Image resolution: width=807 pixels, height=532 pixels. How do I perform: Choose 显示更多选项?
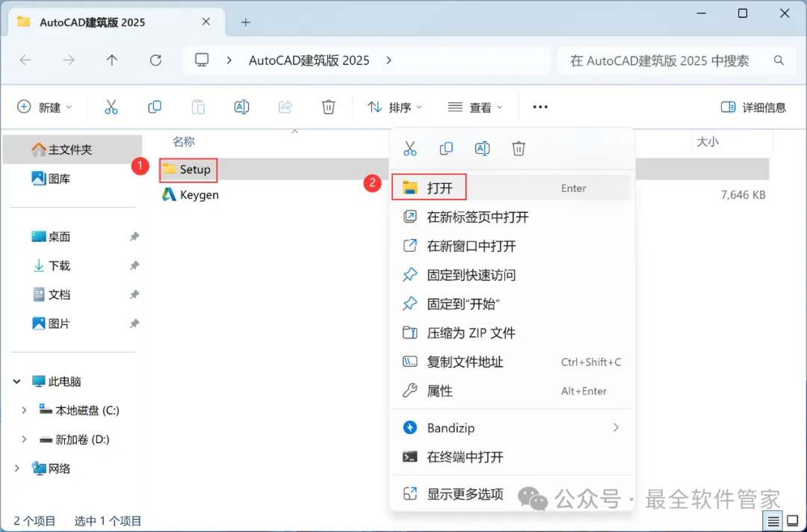(x=512, y=494)
